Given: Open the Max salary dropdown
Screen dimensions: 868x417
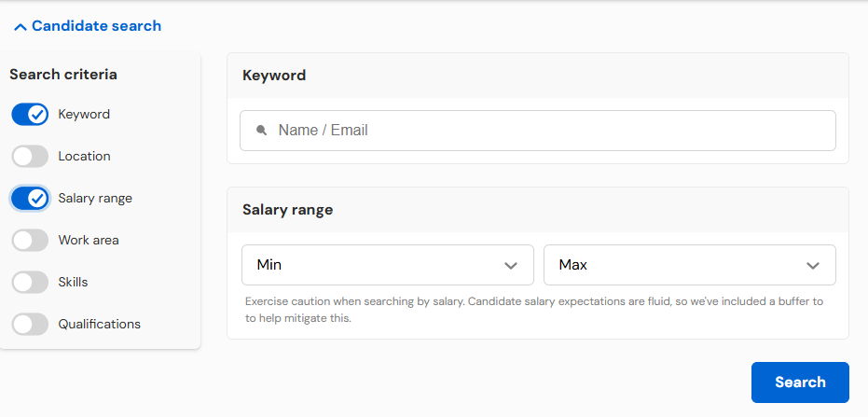Looking at the screenshot, I should (690, 265).
